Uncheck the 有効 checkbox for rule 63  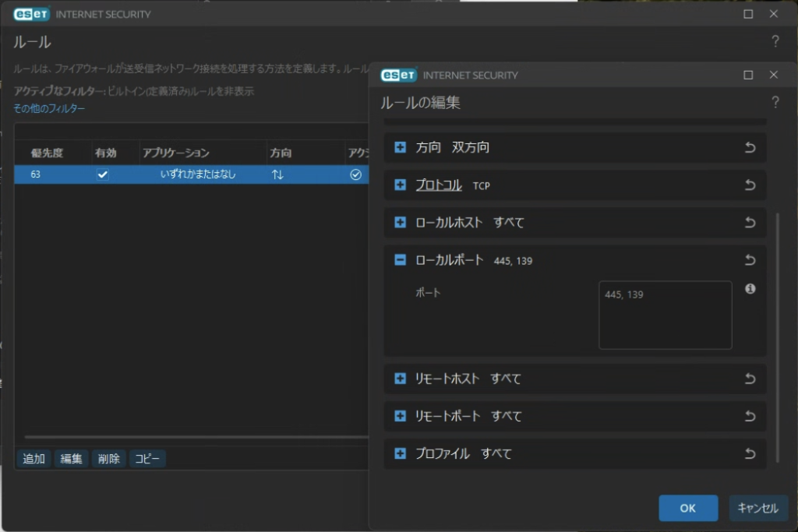102,174
